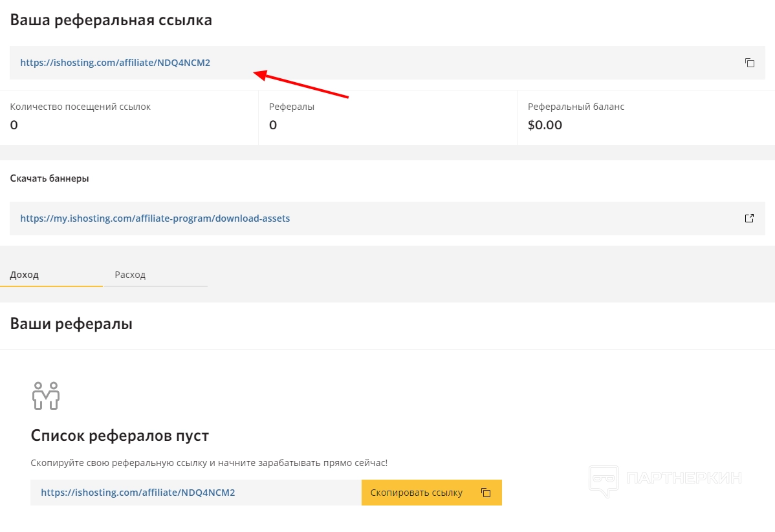The width and height of the screenshot is (775, 532).
Task: Click the copy icon inside the yellow button
Action: tap(486, 493)
